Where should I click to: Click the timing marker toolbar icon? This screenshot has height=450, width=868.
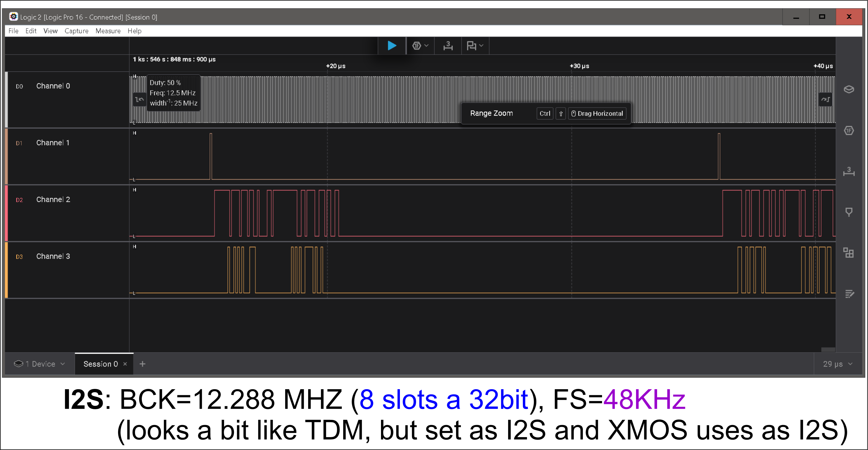tap(448, 45)
